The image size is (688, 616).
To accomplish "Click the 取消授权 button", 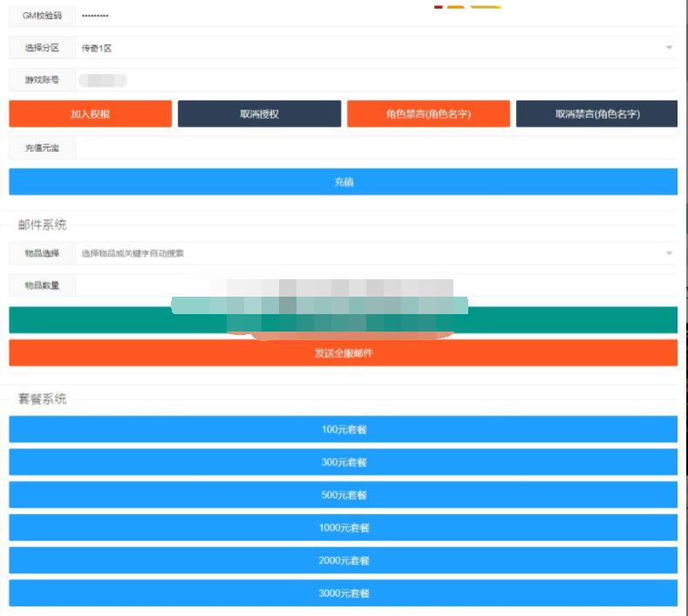I will [259, 114].
